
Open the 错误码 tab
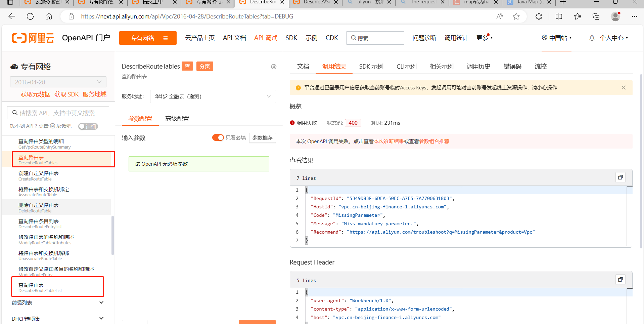(x=512, y=67)
